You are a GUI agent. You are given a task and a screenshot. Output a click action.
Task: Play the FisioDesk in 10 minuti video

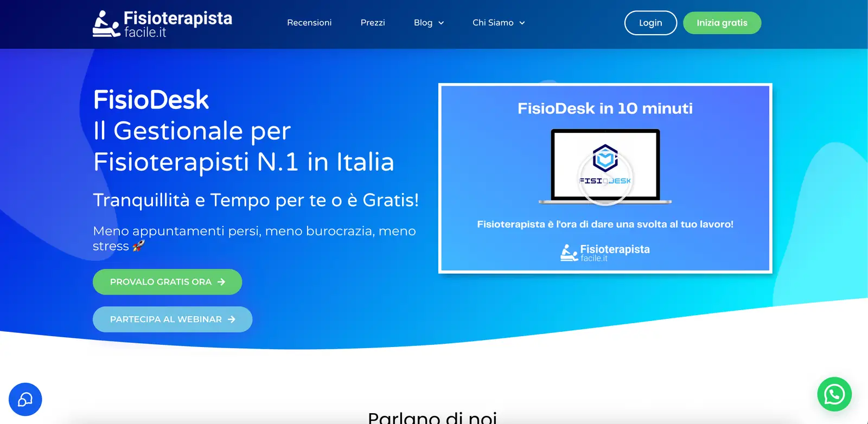[x=605, y=178]
